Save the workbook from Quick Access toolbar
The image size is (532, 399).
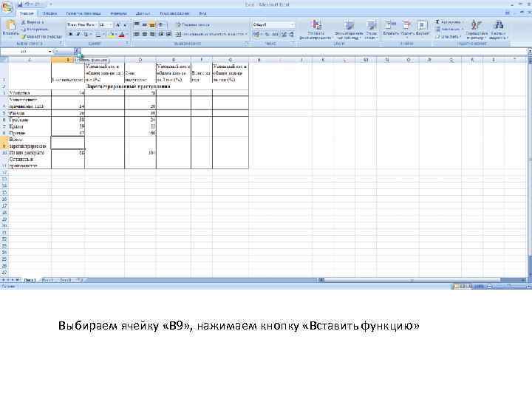(x=20, y=4)
